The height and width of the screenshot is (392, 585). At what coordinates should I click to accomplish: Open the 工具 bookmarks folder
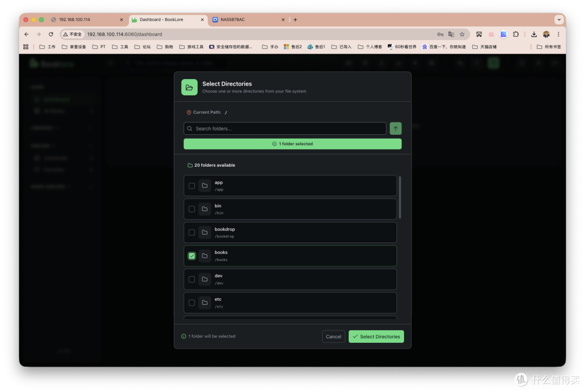coord(120,47)
